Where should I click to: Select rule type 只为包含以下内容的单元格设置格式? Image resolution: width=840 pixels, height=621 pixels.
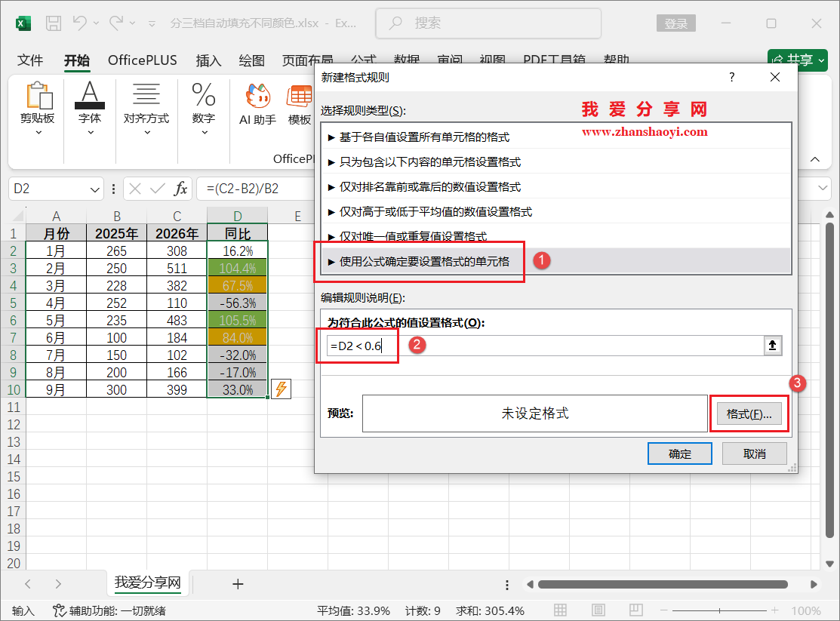(x=555, y=161)
